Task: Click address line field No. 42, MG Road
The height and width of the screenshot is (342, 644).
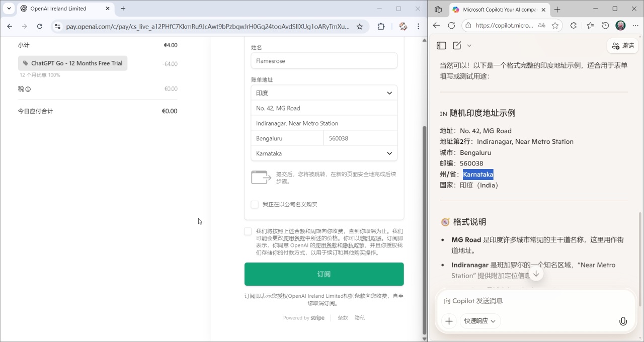Action: click(324, 108)
